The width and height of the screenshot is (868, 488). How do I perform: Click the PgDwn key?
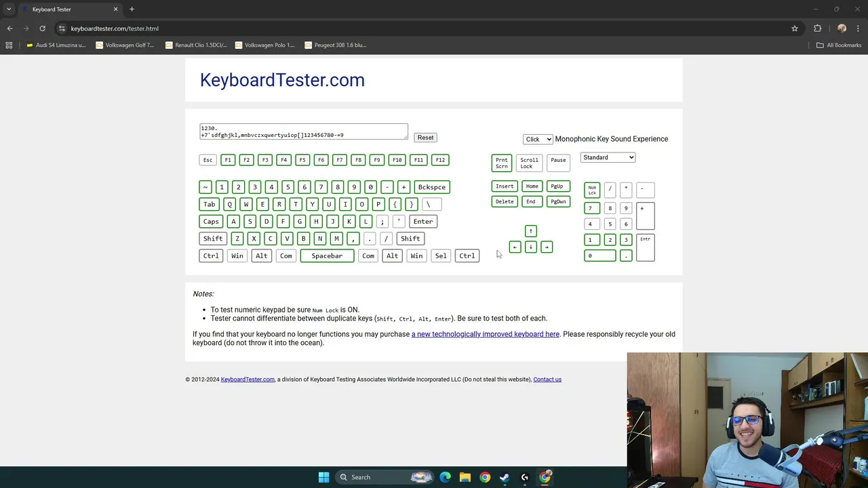pyautogui.click(x=558, y=202)
